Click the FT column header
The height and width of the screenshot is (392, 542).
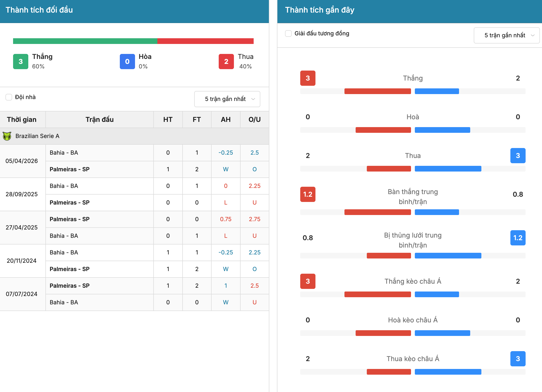197,120
